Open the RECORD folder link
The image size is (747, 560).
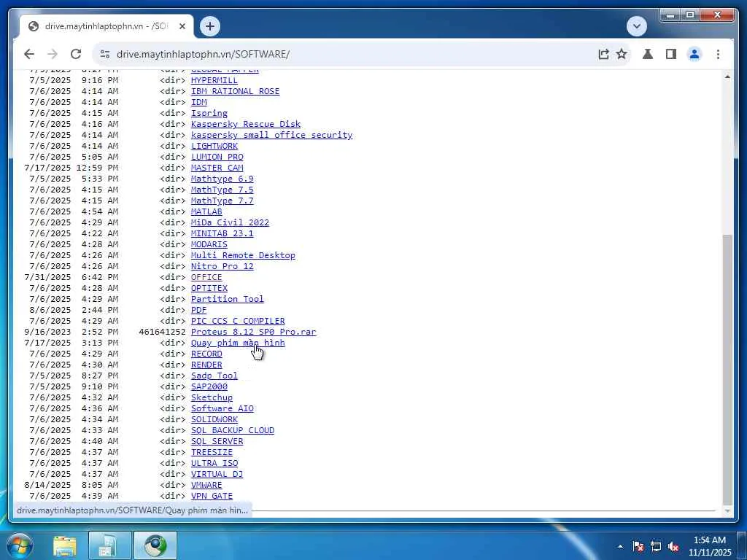coord(206,354)
